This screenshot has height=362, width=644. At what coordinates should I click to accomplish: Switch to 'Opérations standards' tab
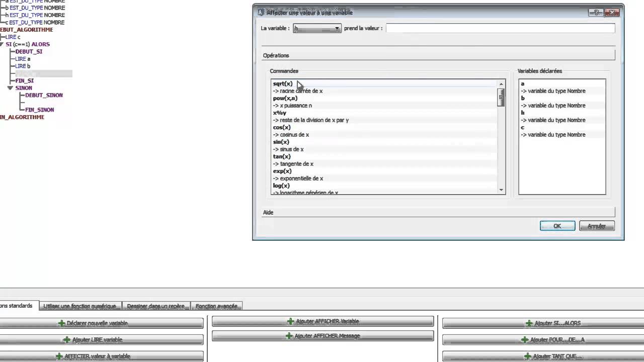coord(18,306)
